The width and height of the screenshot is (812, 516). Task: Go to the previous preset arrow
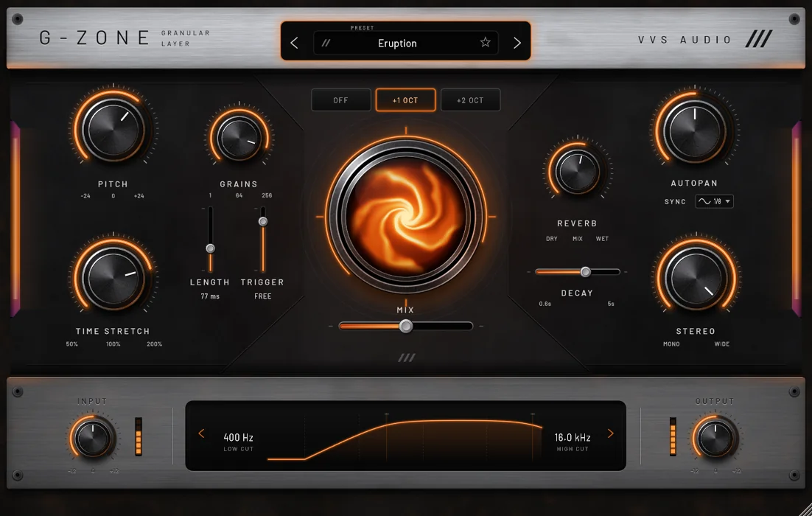pos(294,43)
